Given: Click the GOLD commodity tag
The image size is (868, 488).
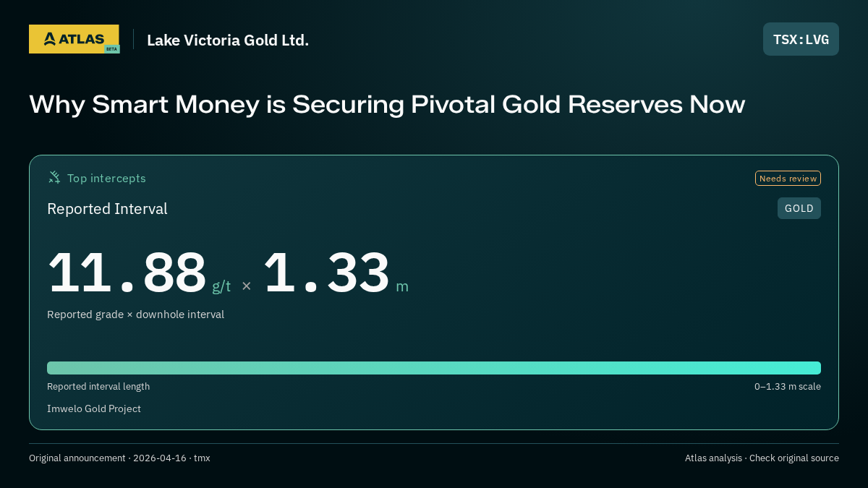Looking at the screenshot, I should click(799, 208).
